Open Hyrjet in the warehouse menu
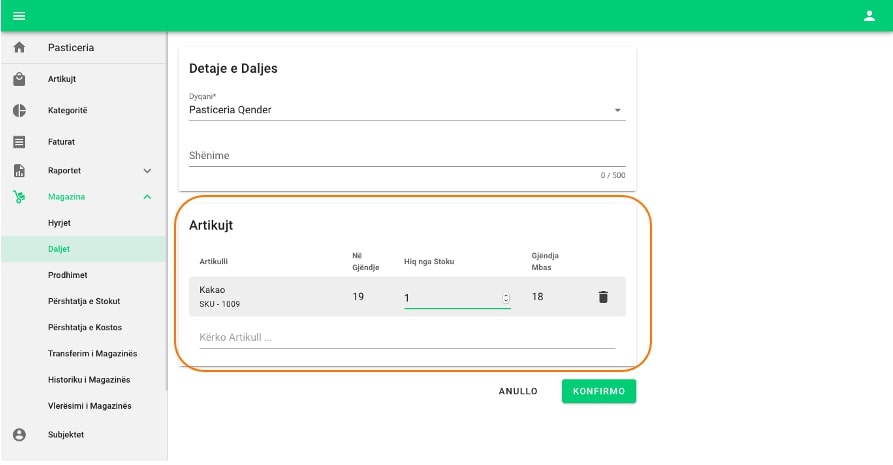The width and height of the screenshot is (893, 465). coord(60,223)
